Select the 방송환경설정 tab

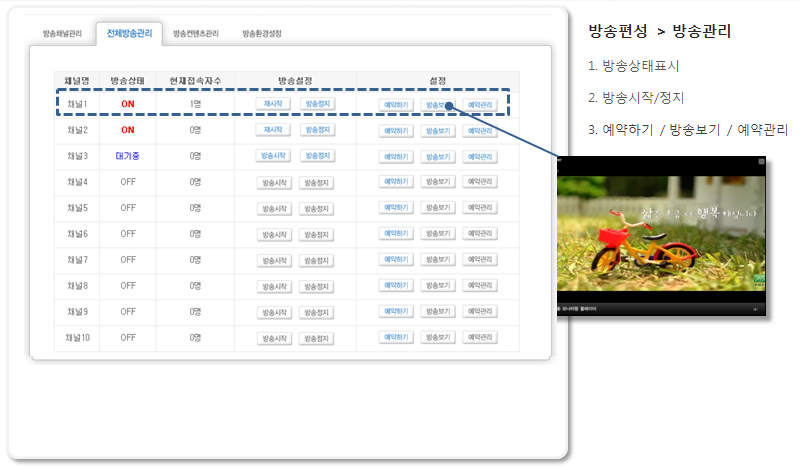[x=262, y=33]
